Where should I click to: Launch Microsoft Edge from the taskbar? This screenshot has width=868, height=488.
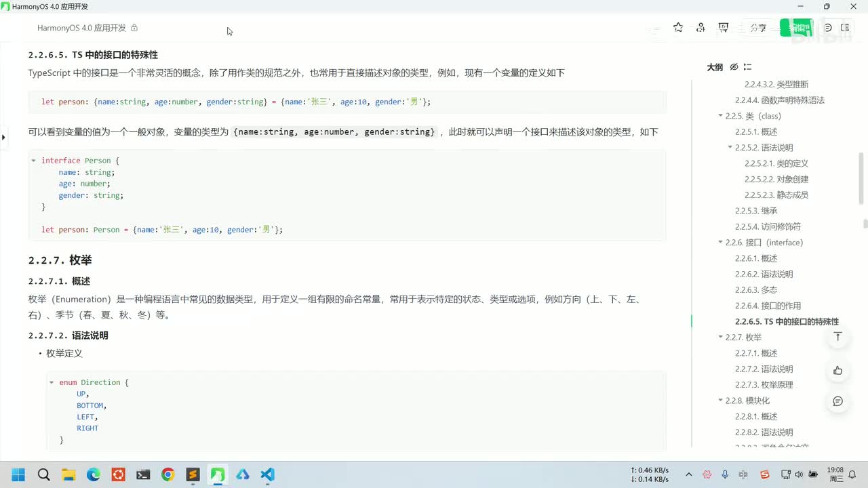(x=94, y=474)
